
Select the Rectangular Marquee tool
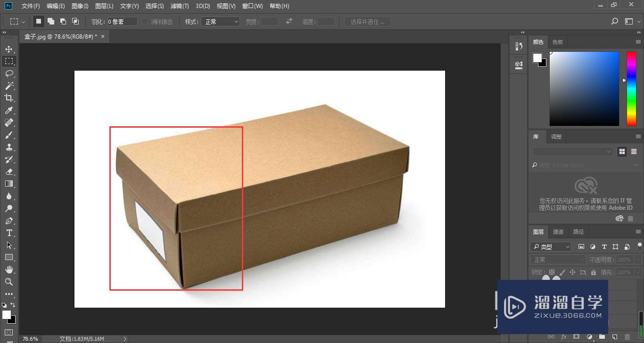(x=9, y=61)
